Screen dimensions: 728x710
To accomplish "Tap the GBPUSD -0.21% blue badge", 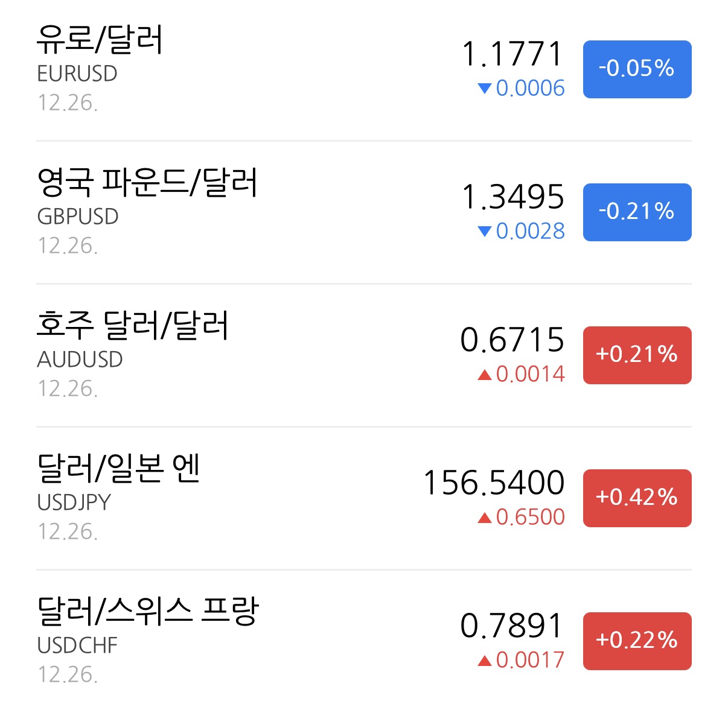I will pyautogui.click(x=637, y=212).
